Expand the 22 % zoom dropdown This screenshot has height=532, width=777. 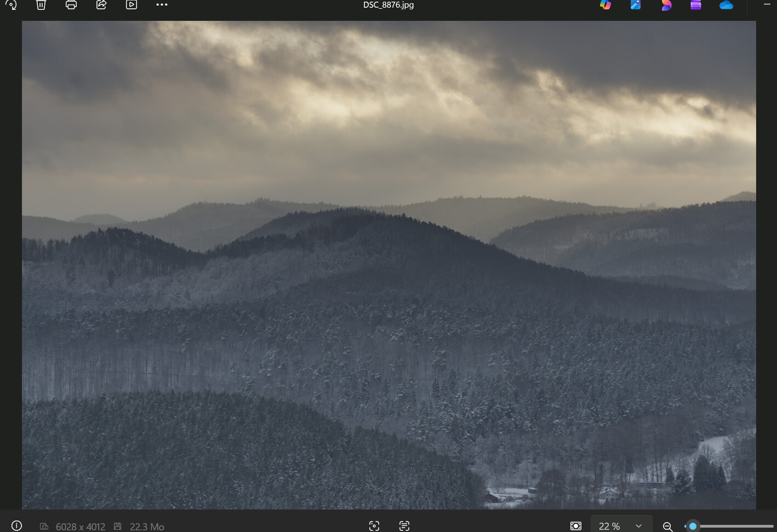[638, 526]
